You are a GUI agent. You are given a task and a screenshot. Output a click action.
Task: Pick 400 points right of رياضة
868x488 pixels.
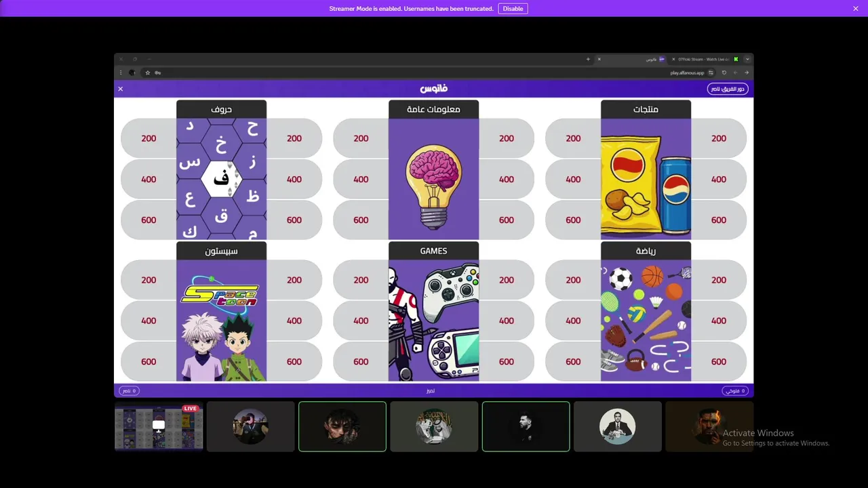point(719,321)
